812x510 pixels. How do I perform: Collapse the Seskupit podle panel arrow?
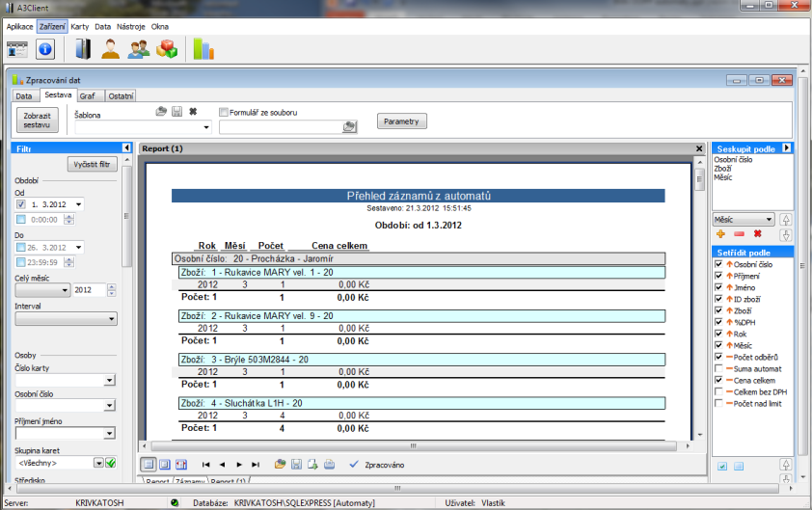787,148
